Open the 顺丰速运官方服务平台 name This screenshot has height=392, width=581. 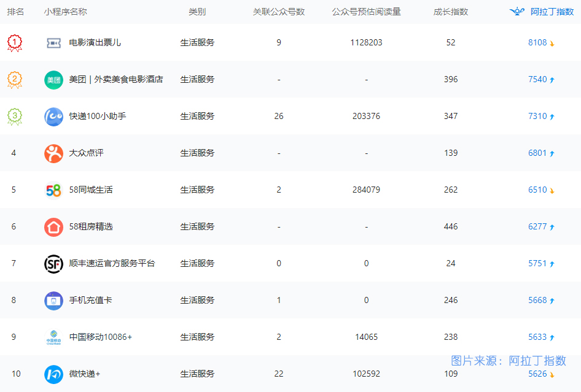tap(112, 263)
